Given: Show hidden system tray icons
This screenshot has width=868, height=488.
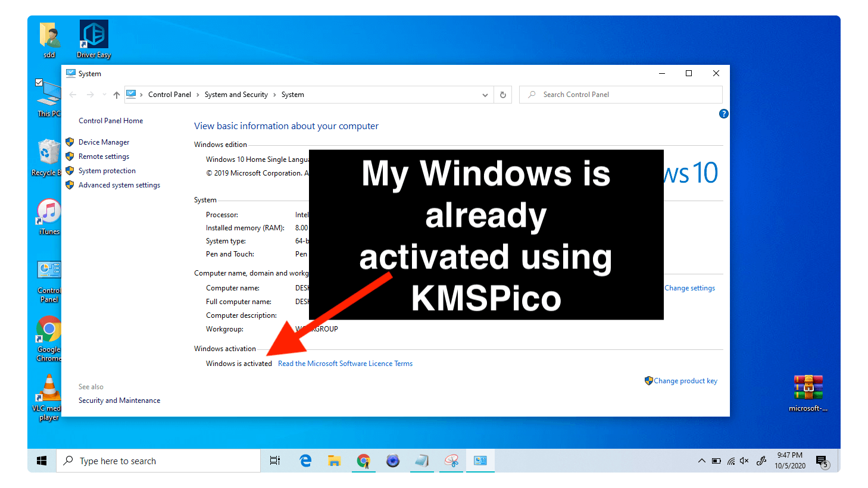Looking at the screenshot, I should tap(701, 461).
